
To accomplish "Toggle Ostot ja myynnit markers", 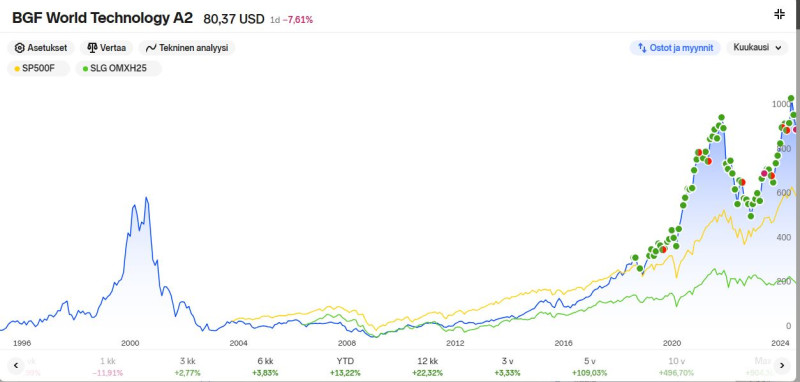I will 675,48.
